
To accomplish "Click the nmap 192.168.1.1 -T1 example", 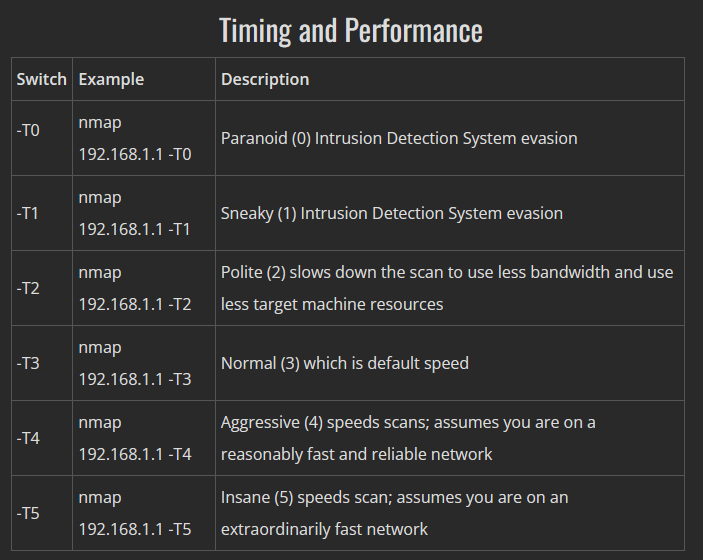I will coord(135,213).
